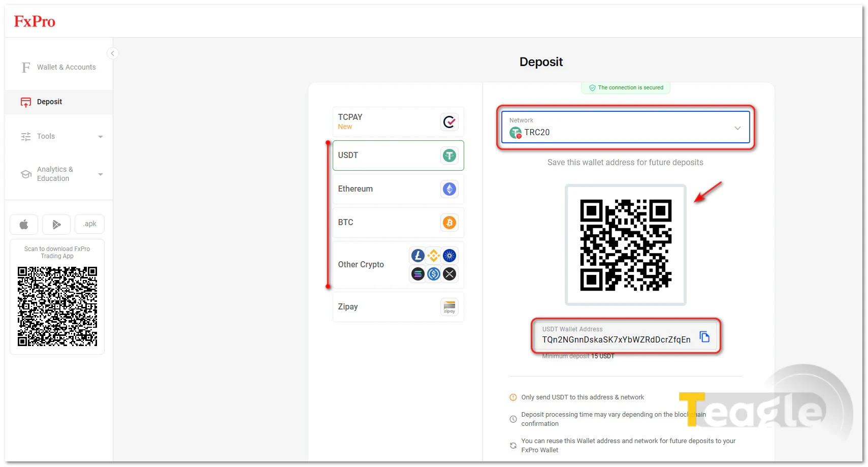Screen dimensions: 868x467
Task: Select BTC deposit option
Action: pos(398,223)
